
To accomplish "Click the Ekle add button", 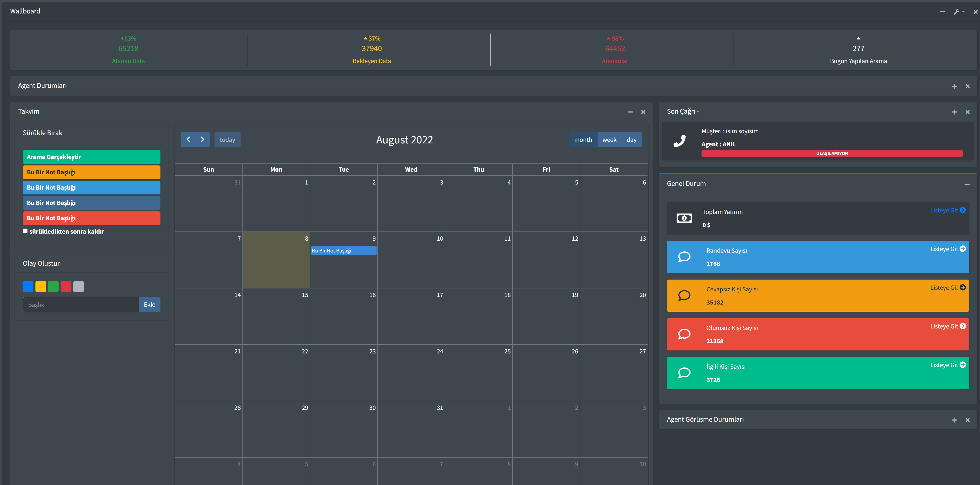I will [x=149, y=305].
